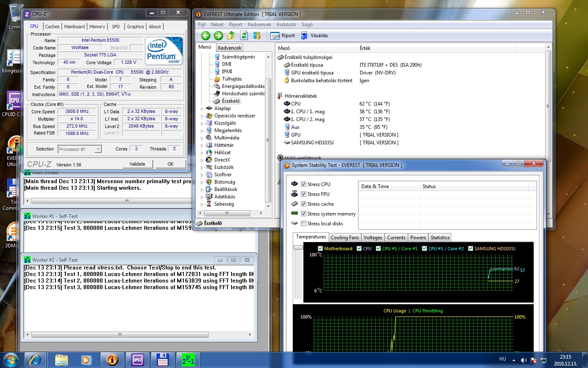
Task: Switch to the Mainboard tab in CPU-Z
Action: point(74,27)
